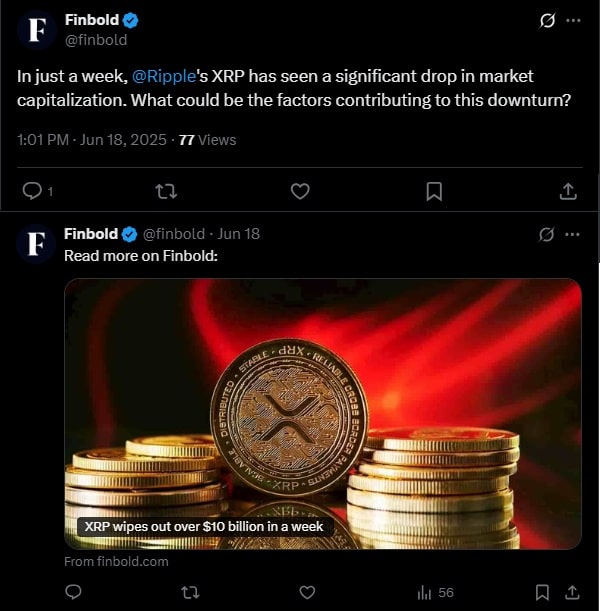Repost the 'Read more on Finbold' reply
Image resolution: width=600 pixels, height=611 pixels.
coord(189,592)
